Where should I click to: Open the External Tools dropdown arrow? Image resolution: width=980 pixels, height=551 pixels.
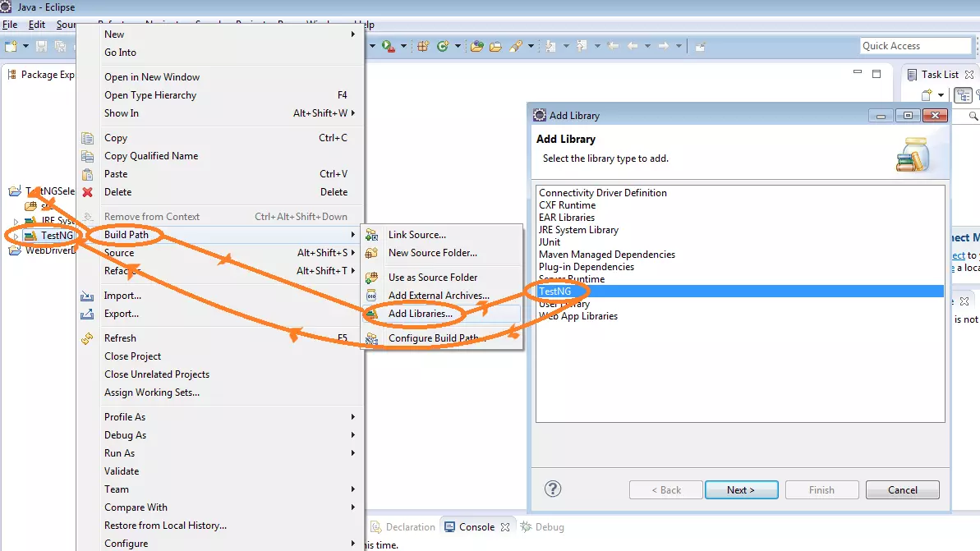pyautogui.click(x=404, y=46)
